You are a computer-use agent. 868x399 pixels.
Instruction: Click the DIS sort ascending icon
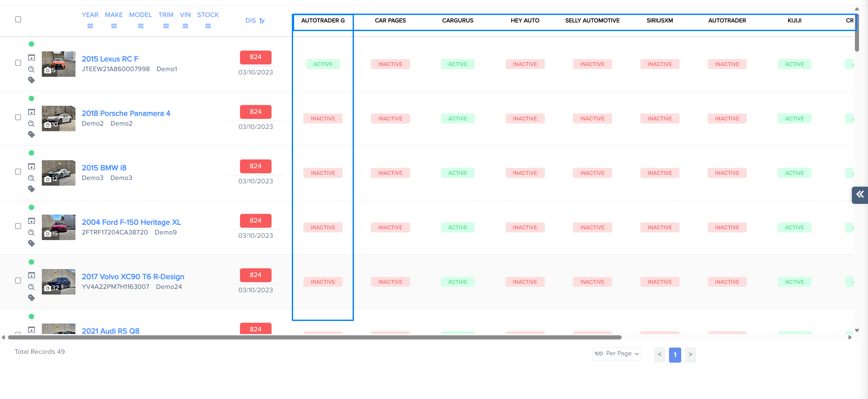point(262,21)
